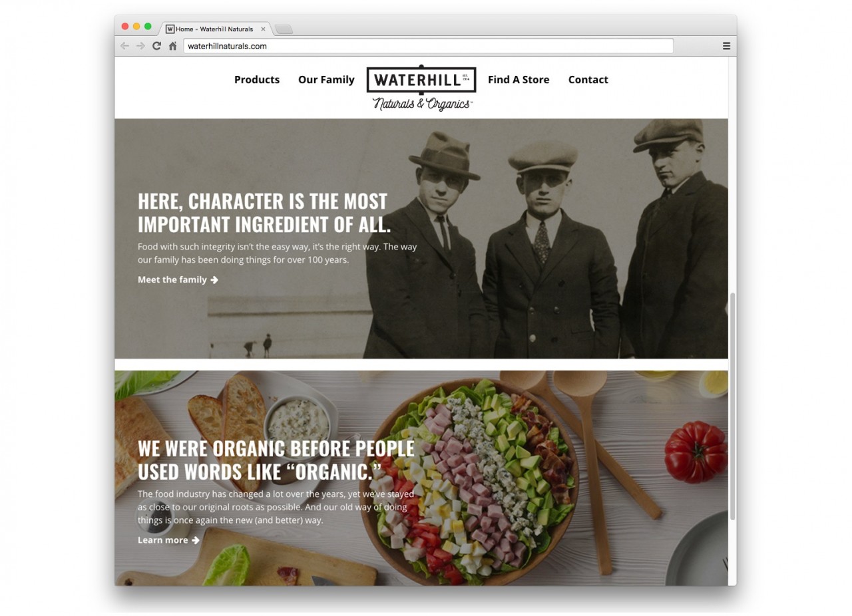Click the browser forward arrow

(140, 46)
